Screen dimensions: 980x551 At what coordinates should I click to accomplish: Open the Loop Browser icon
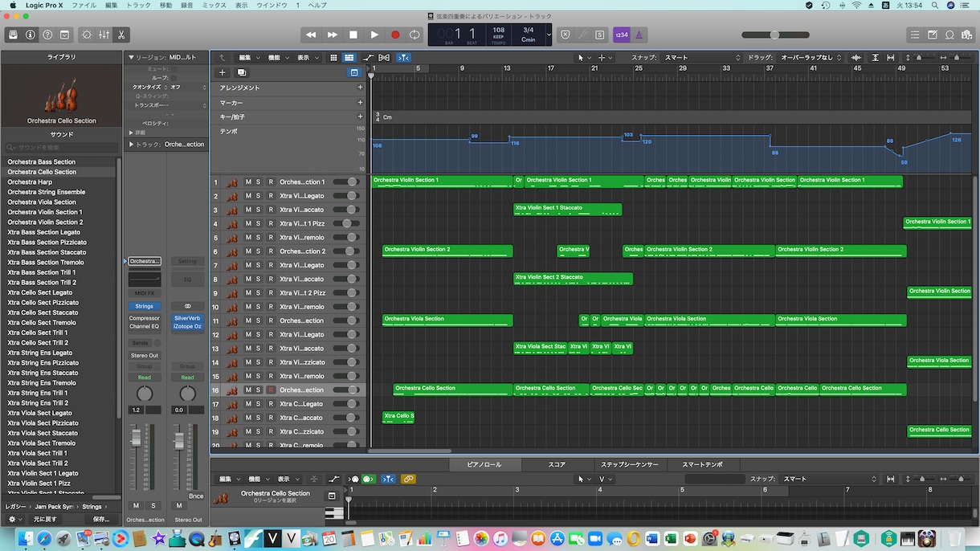(949, 35)
